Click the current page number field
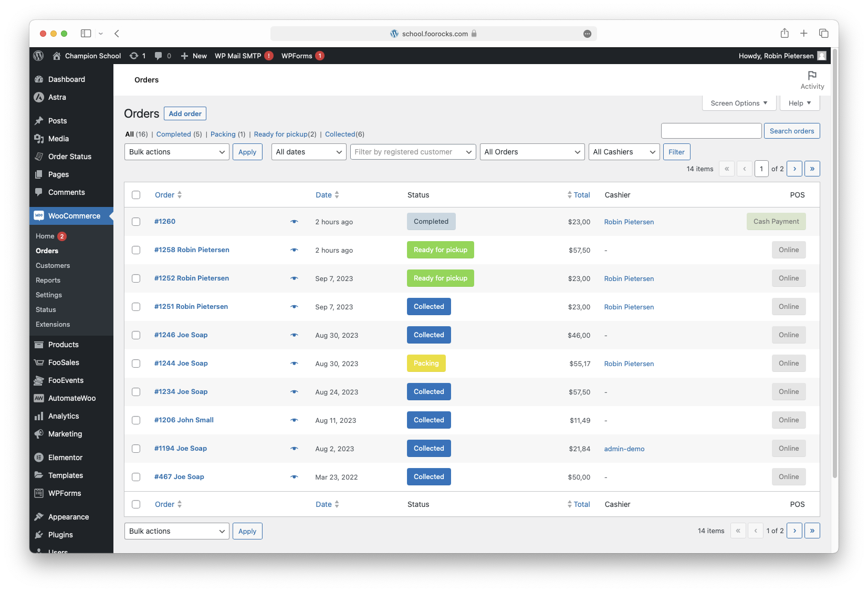 (761, 169)
